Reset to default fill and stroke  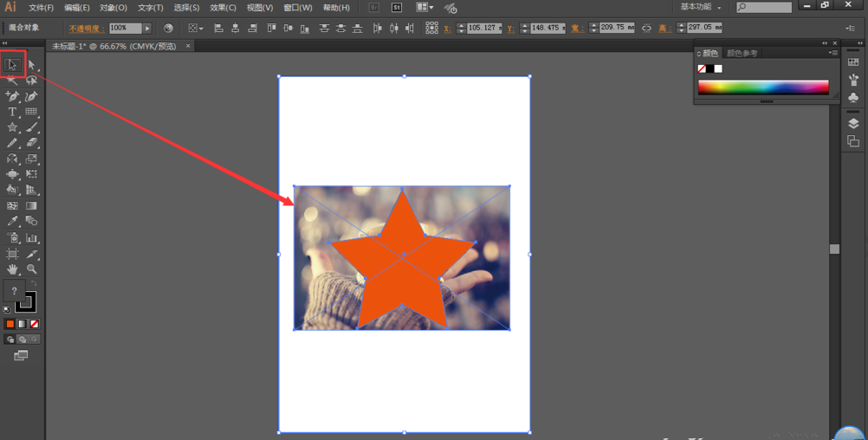7,309
